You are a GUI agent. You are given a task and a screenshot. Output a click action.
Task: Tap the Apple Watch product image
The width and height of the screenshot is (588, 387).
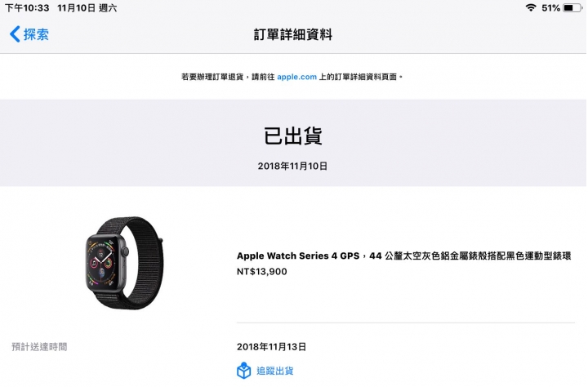[x=124, y=263]
